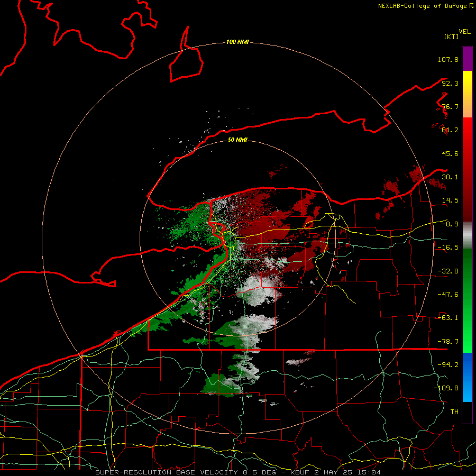Click the TH legend label
Screen dimensions: 476x476
coord(454,412)
